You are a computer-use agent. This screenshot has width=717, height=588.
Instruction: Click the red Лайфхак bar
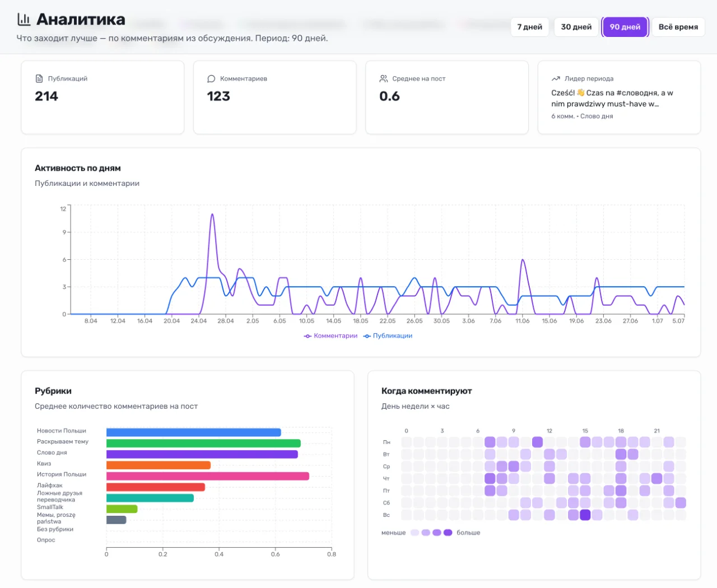pyautogui.click(x=156, y=487)
